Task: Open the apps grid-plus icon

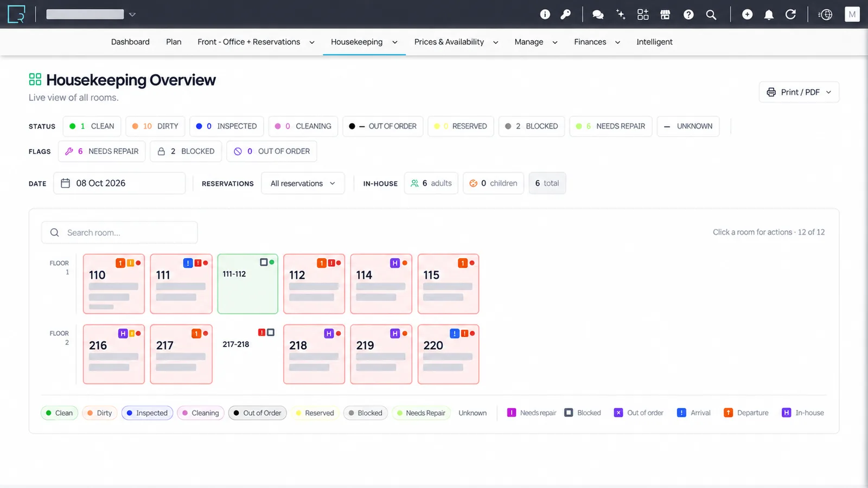Action: click(x=643, y=15)
